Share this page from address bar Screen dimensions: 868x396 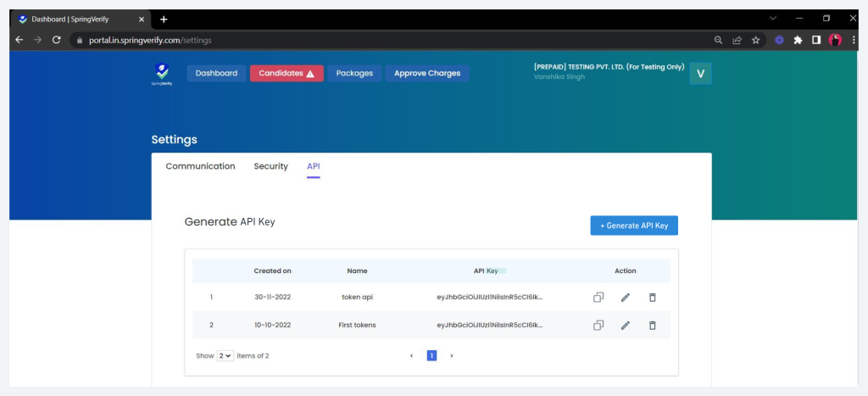tap(737, 40)
